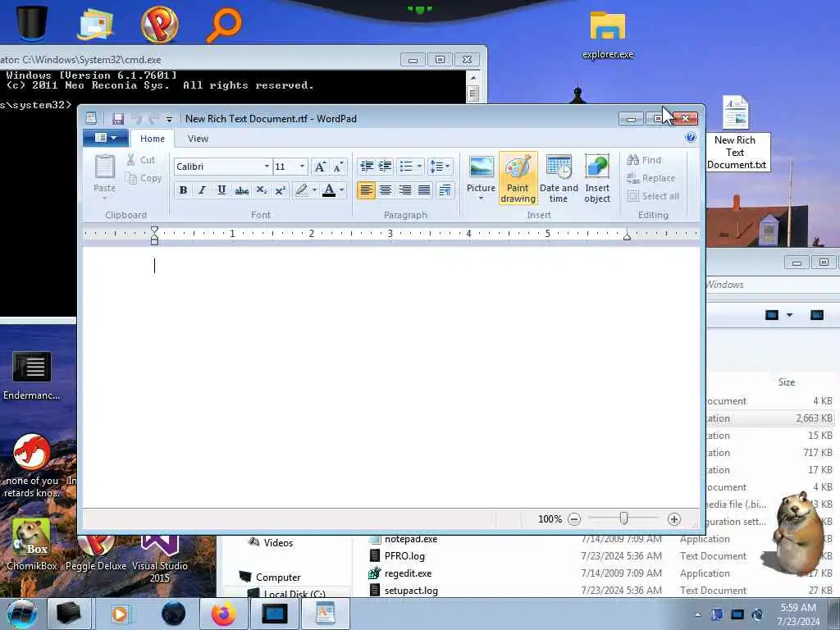Click Insert object button
Image resolution: width=840 pixels, height=630 pixels.
tap(597, 178)
